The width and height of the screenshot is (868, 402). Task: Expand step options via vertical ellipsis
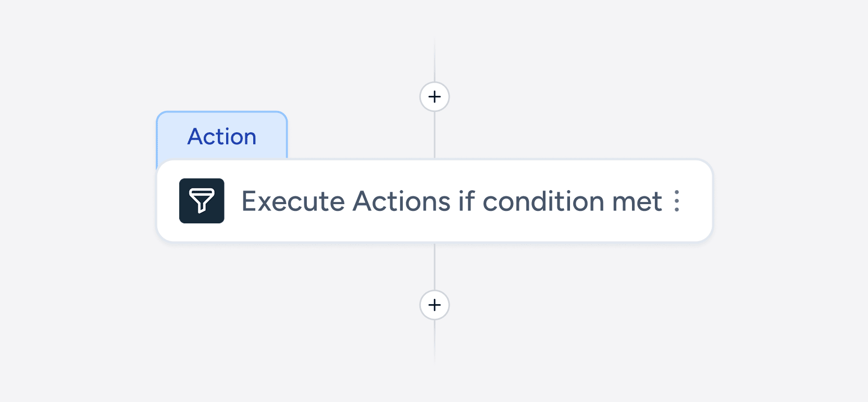point(677,201)
